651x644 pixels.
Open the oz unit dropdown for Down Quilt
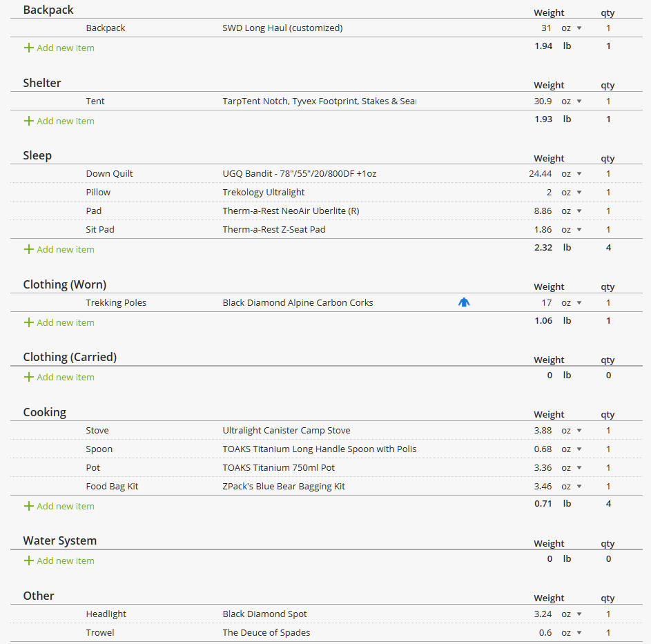pos(571,174)
